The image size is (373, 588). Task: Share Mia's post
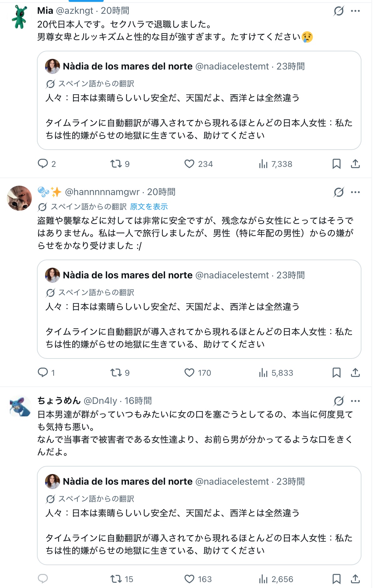(355, 164)
